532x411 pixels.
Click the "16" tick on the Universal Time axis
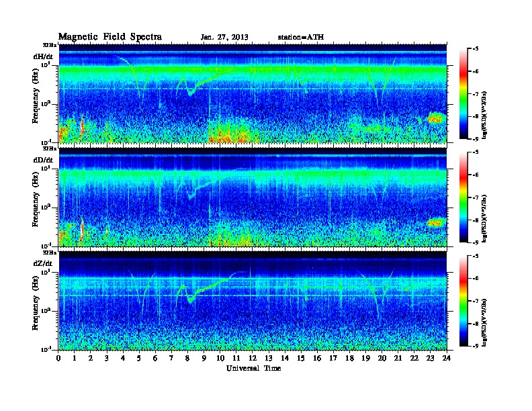pos(317,358)
